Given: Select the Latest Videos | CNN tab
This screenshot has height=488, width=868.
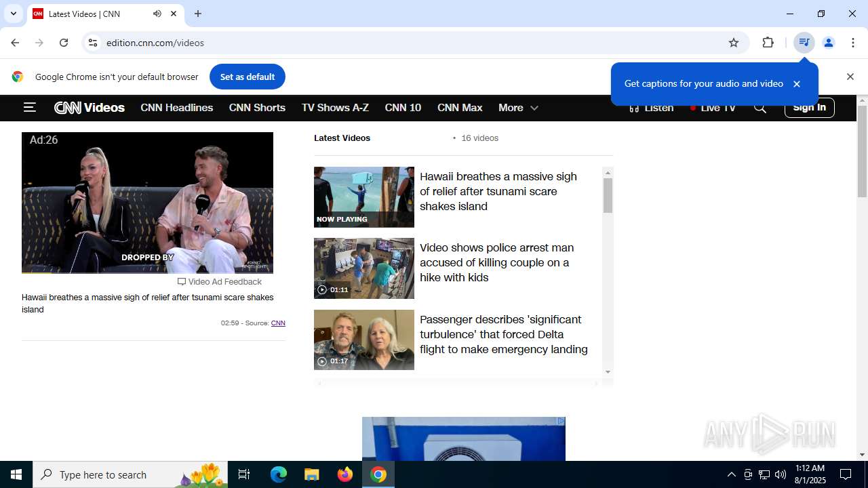Looking at the screenshot, I should pos(106,14).
